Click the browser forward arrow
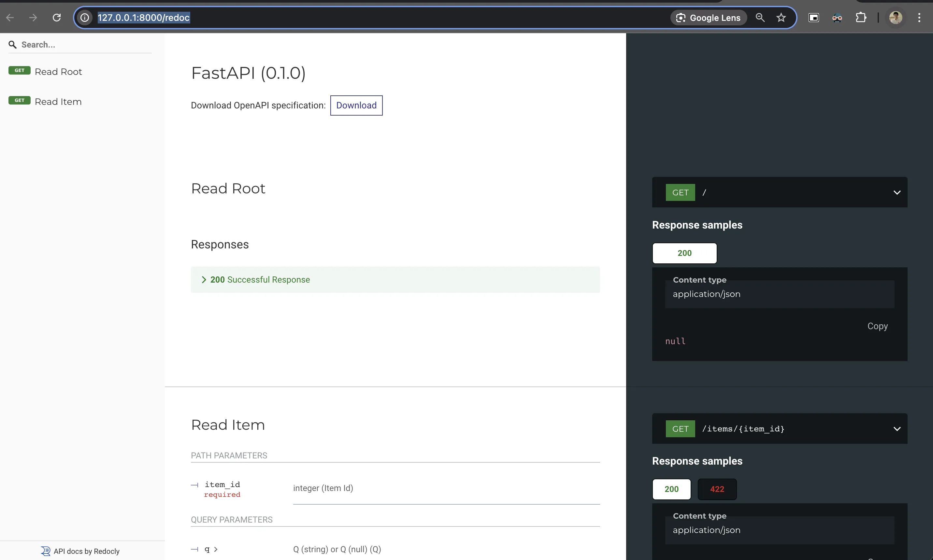933x560 pixels. (33, 17)
